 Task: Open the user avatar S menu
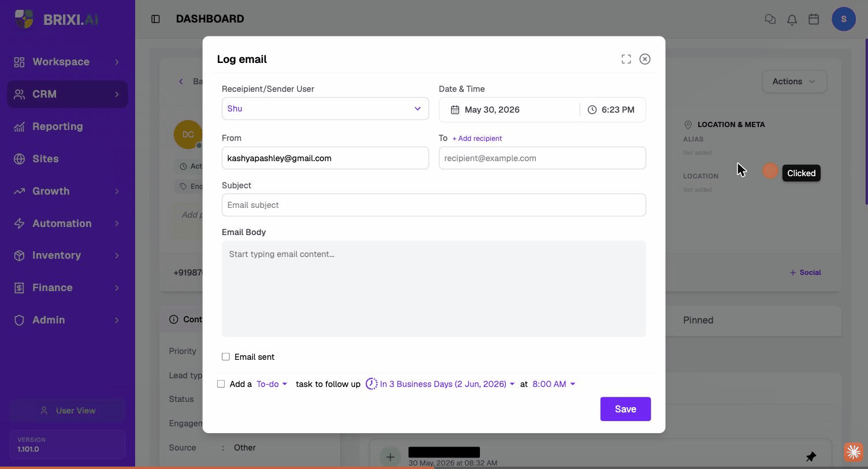pos(843,19)
